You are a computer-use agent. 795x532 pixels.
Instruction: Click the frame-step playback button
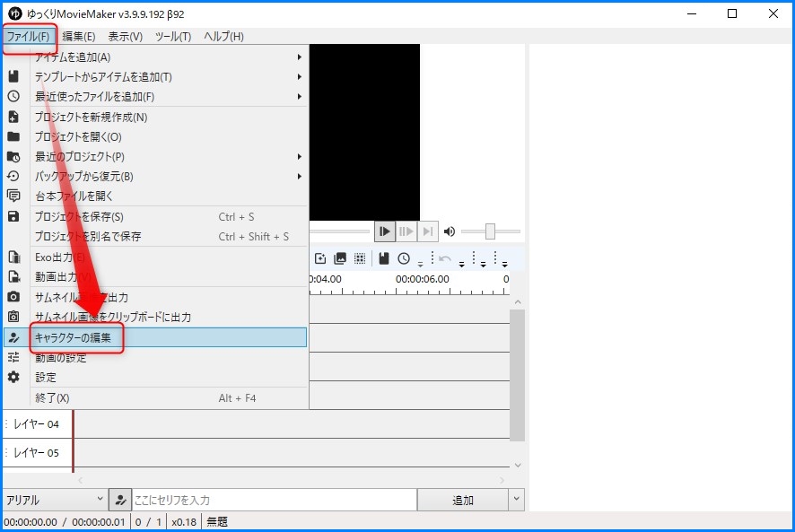click(406, 231)
